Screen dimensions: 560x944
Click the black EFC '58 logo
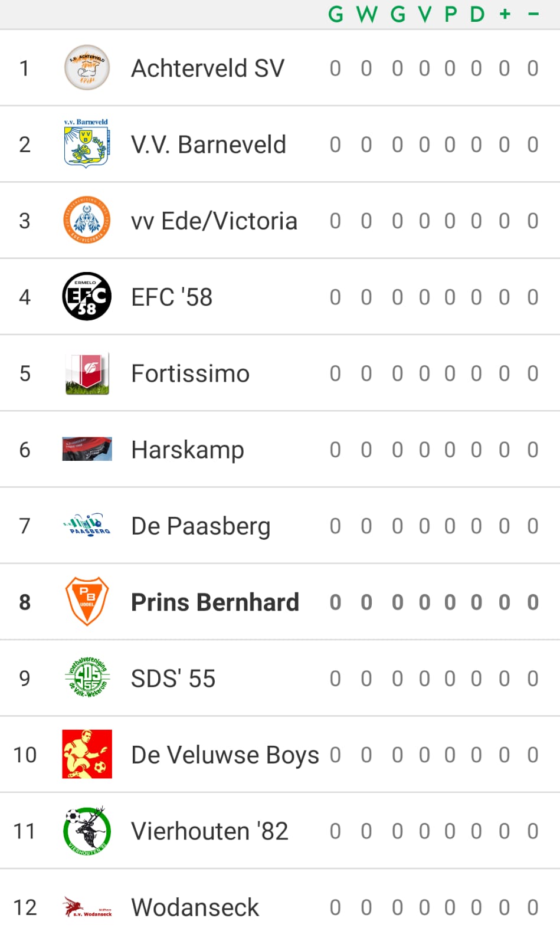tap(87, 296)
